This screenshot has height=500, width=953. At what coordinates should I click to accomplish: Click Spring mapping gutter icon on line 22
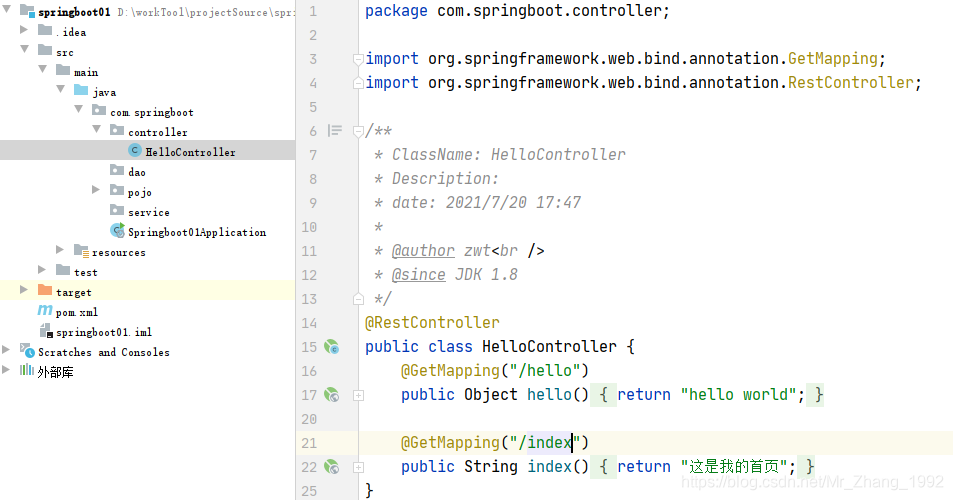331,467
